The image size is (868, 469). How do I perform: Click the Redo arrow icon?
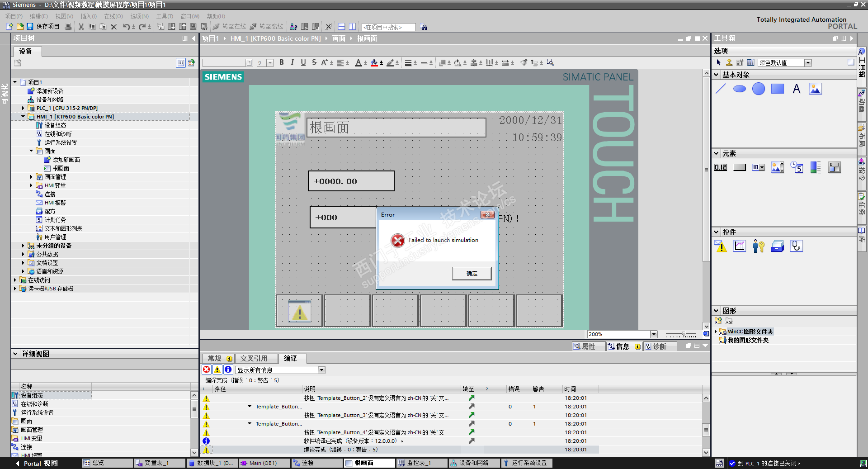pos(142,27)
